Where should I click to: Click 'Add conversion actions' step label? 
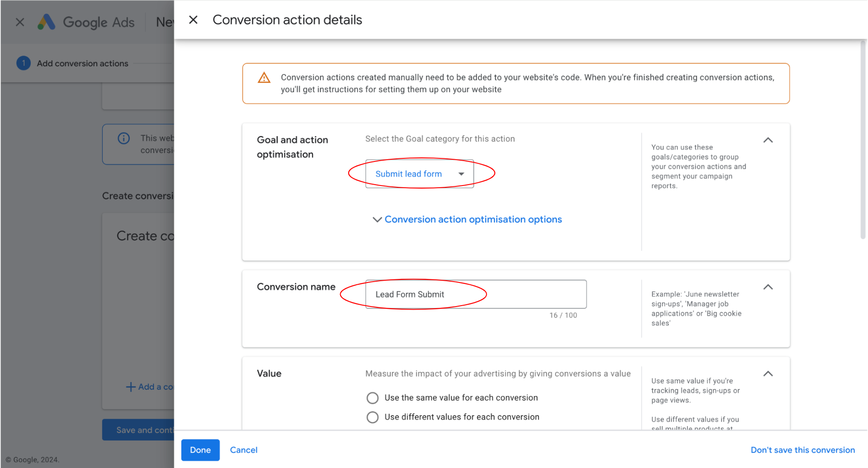point(82,63)
